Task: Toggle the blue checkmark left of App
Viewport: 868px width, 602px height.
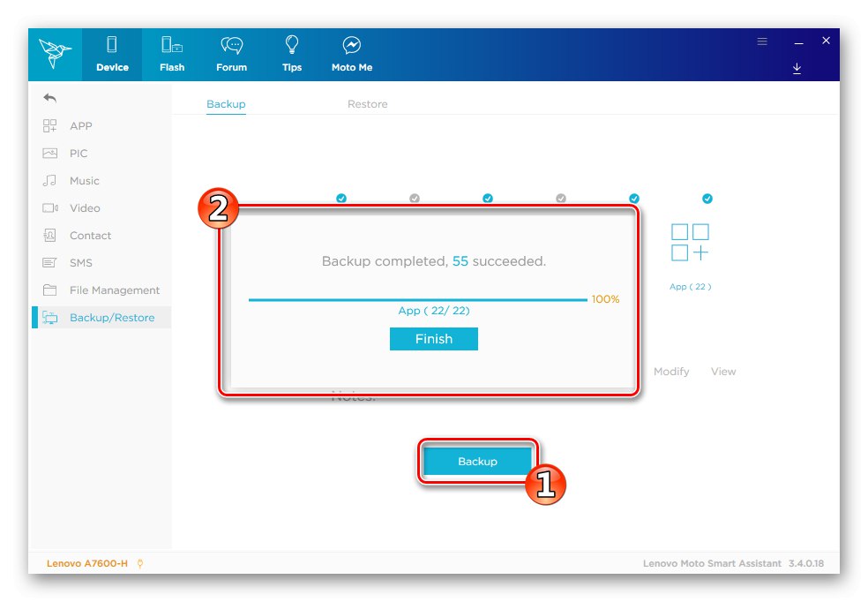Action: (x=634, y=199)
